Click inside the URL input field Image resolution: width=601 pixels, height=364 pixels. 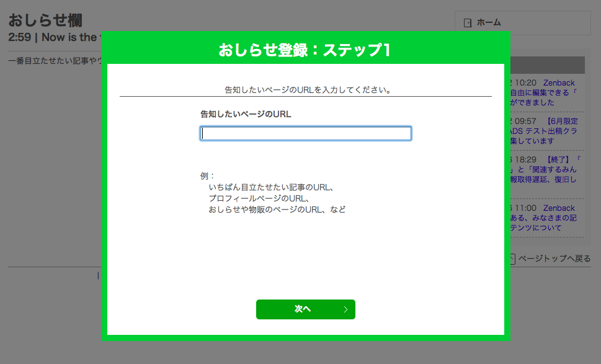(306, 133)
